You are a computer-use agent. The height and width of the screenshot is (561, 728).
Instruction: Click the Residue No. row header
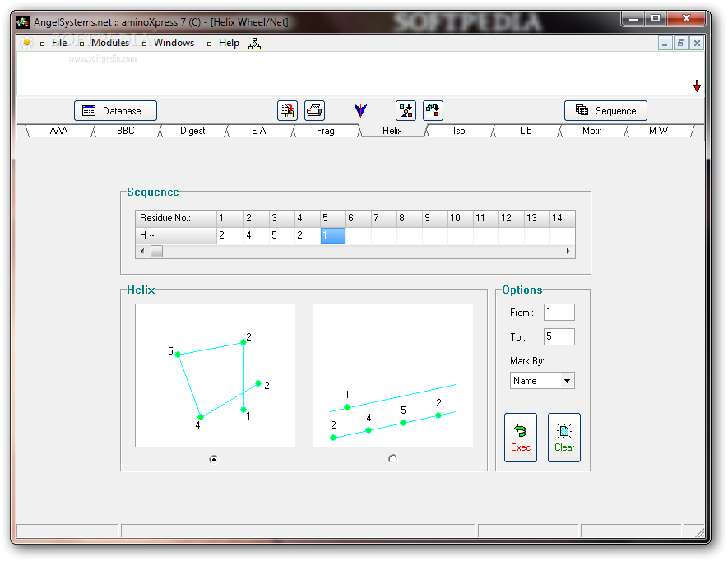176,218
